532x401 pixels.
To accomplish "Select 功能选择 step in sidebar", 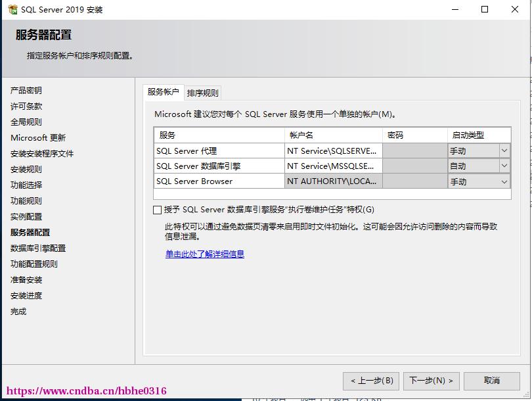I will (x=26, y=185).
